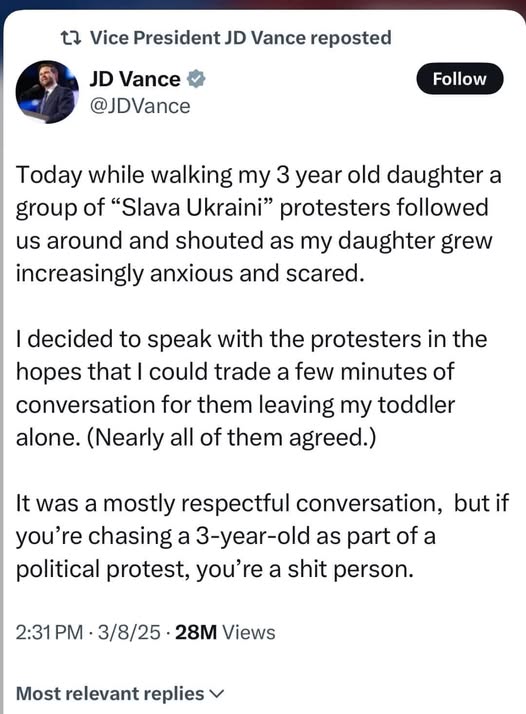Open the @JDVance handle link
526x714 pixels.
(140, 106)
